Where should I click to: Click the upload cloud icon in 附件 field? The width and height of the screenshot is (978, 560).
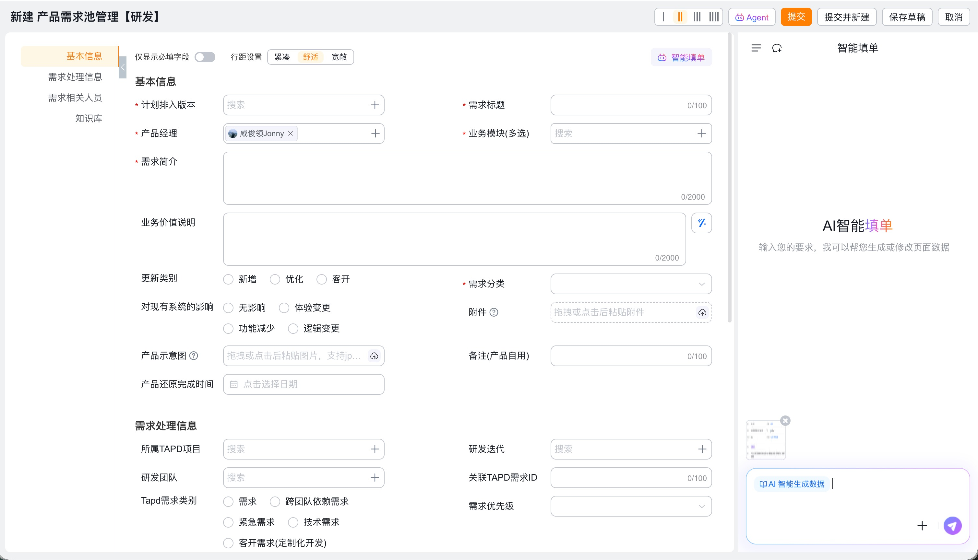(x=702, y=312)
